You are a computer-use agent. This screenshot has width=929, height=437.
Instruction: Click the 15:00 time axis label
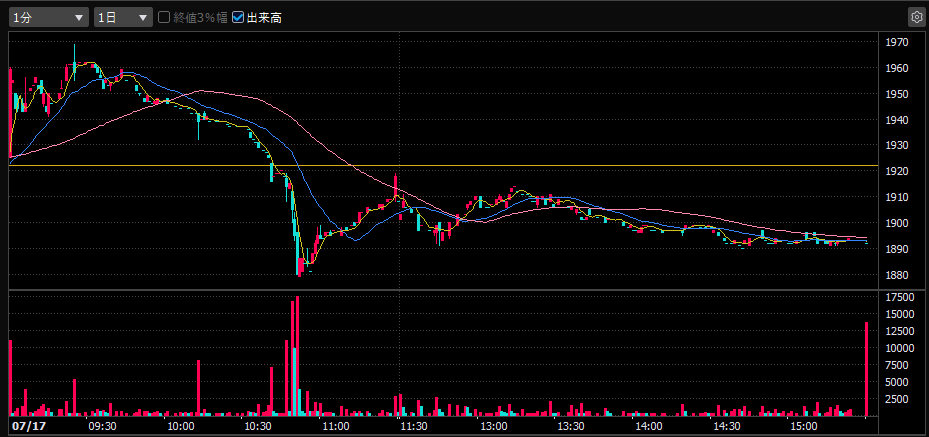pyautogui.click(x=805, y=426)
